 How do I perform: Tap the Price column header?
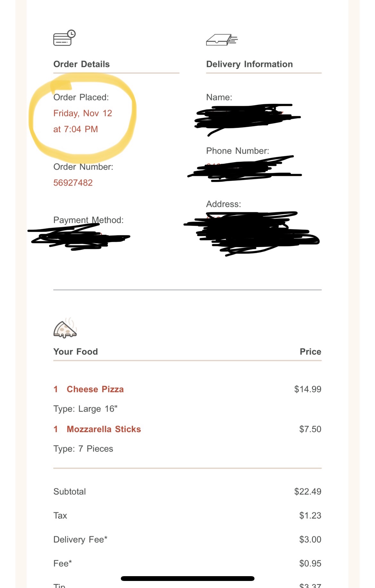310,352
